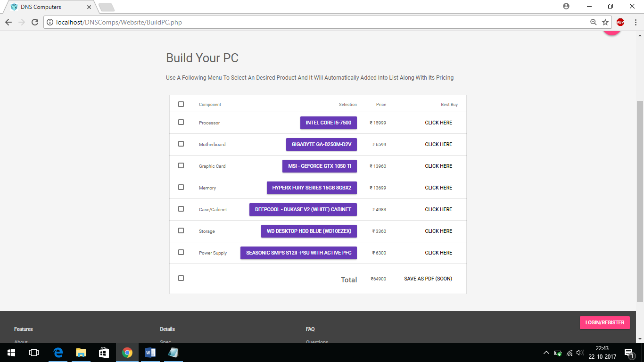Open Windows Start menu
This screenshot has height=362, width=644.
coord(11,353)
